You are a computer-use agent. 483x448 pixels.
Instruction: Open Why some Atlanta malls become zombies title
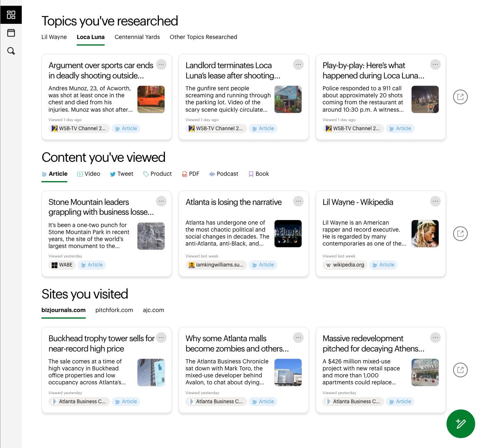237,343
